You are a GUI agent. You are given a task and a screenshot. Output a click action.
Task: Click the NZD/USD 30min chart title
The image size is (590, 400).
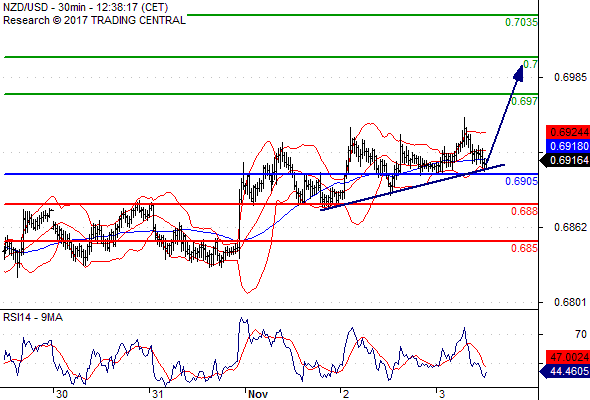tap(85, 8)
